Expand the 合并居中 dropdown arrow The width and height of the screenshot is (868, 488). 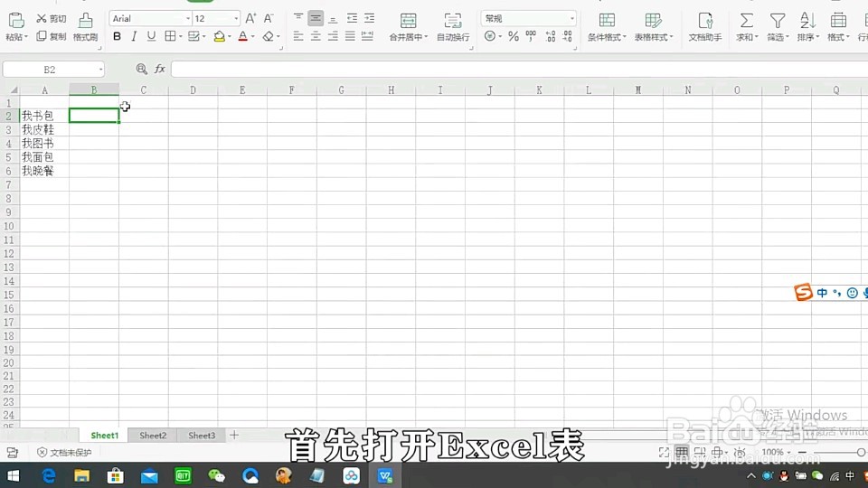426,37
